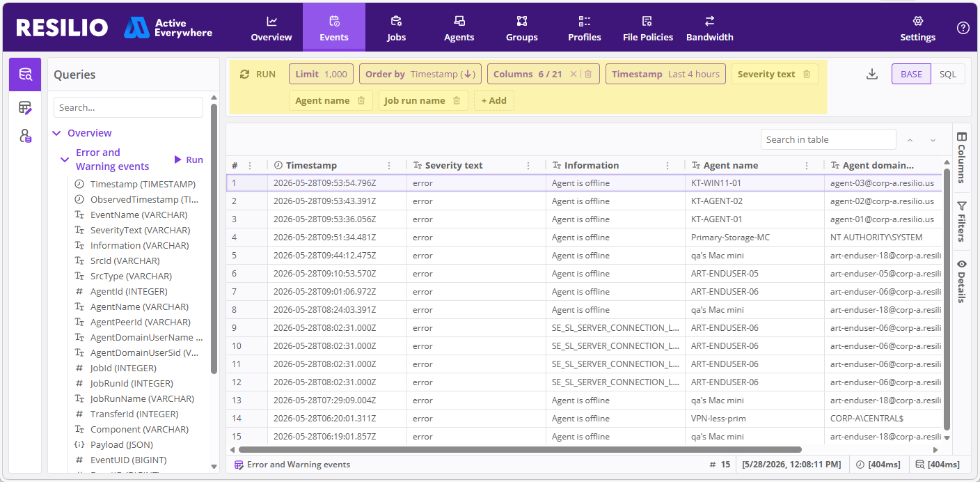The width and height of the screenshot is (980, 482).
Task: Open the # column menu dots
Action: pos(250,166)
